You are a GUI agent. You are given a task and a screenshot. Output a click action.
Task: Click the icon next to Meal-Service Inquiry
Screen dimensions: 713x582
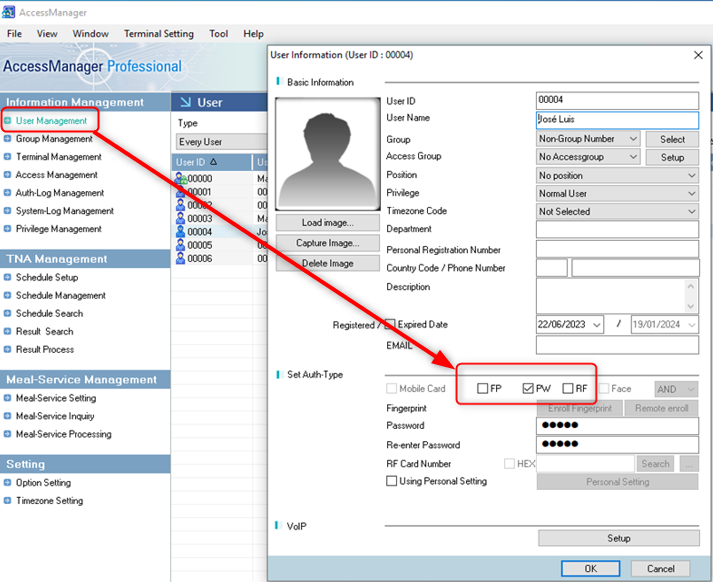[x=8, y=416]
